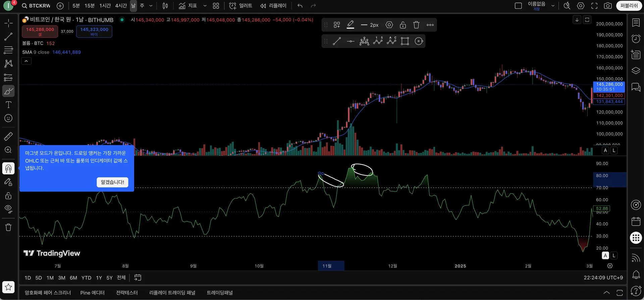The width and height of the screenshot is (644, 300).
Task: Open the chart patterns tools group
Action: click(8, 64)
